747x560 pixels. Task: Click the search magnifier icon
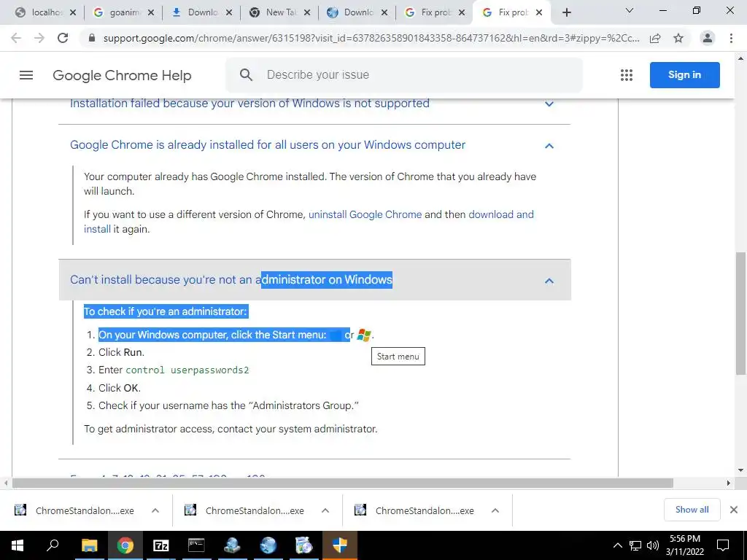pyautogui.click(x=246, y=75)
